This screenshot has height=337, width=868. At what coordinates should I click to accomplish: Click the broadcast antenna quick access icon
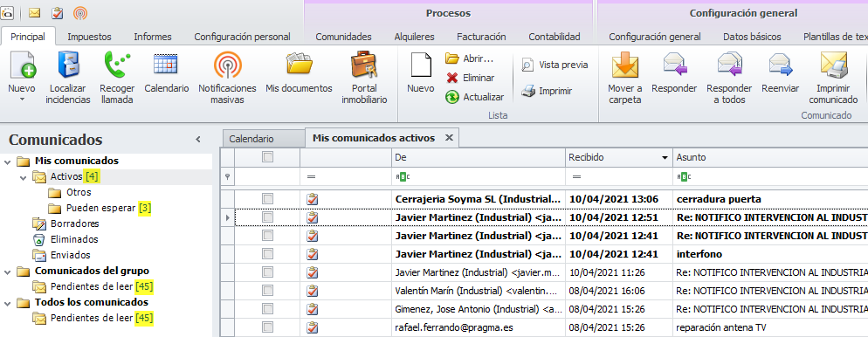[x=80, y=13]
